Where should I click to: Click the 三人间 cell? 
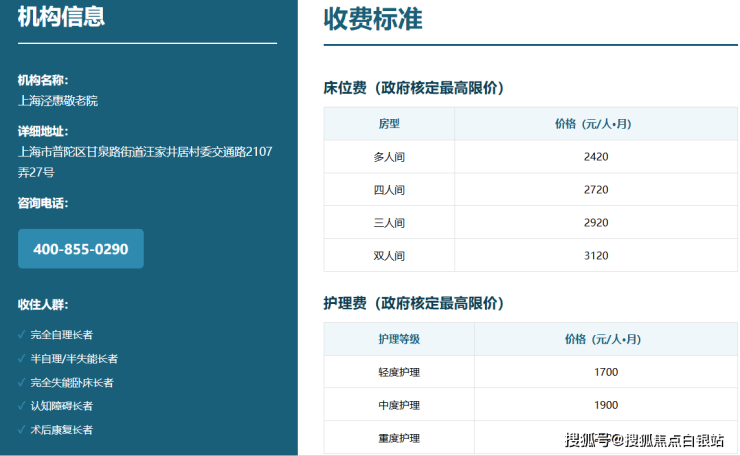(389, 223)
